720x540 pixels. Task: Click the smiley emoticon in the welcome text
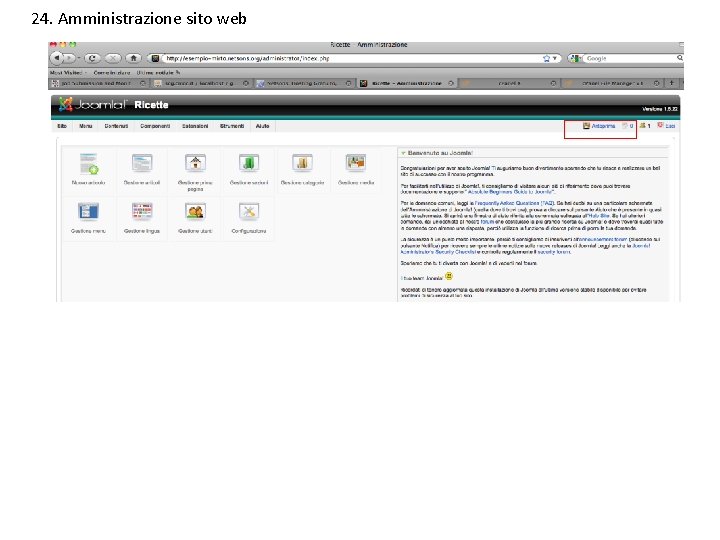pos(449,276)
